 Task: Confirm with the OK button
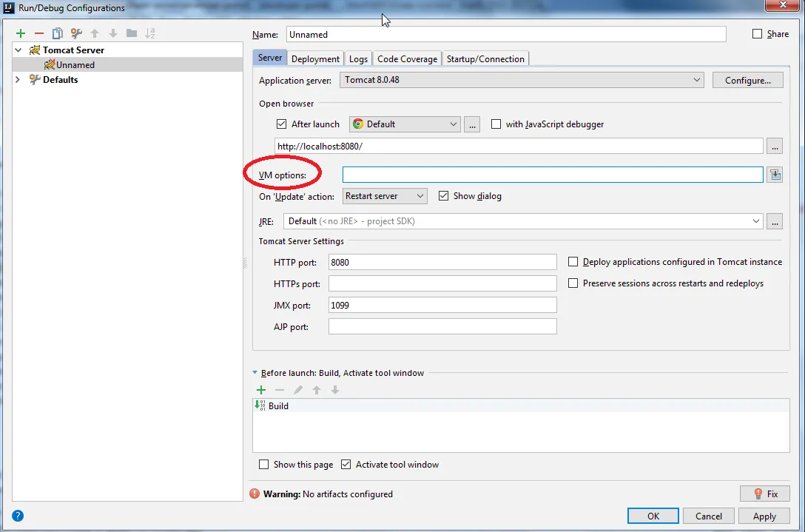pos(653,516)
